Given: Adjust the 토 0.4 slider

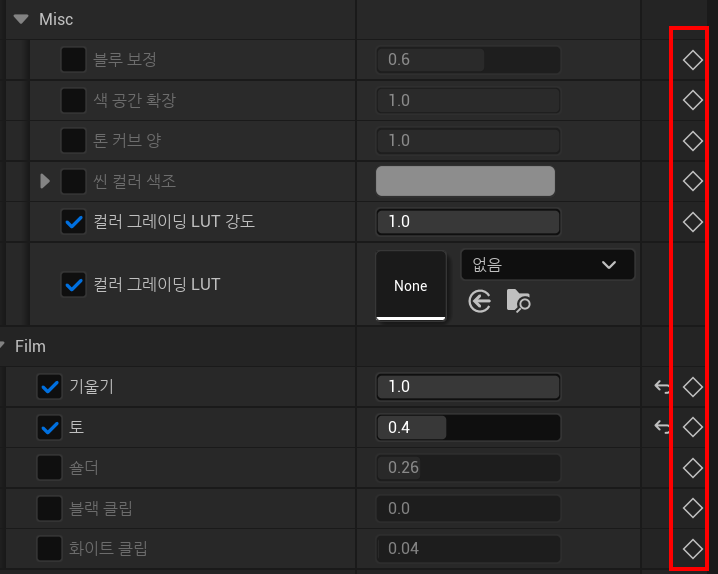Looking at the screenshot, I should pos(468,428).
